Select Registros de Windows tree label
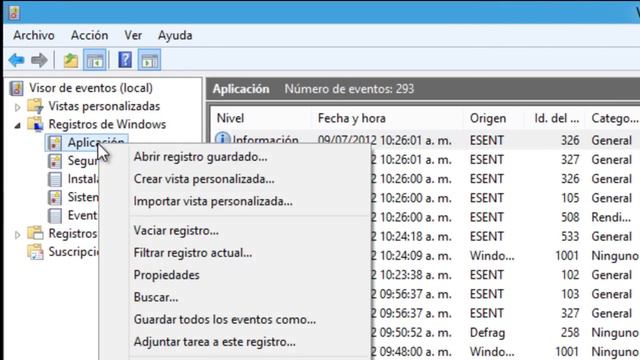640x360 pixels. click(x=107, y=124)
